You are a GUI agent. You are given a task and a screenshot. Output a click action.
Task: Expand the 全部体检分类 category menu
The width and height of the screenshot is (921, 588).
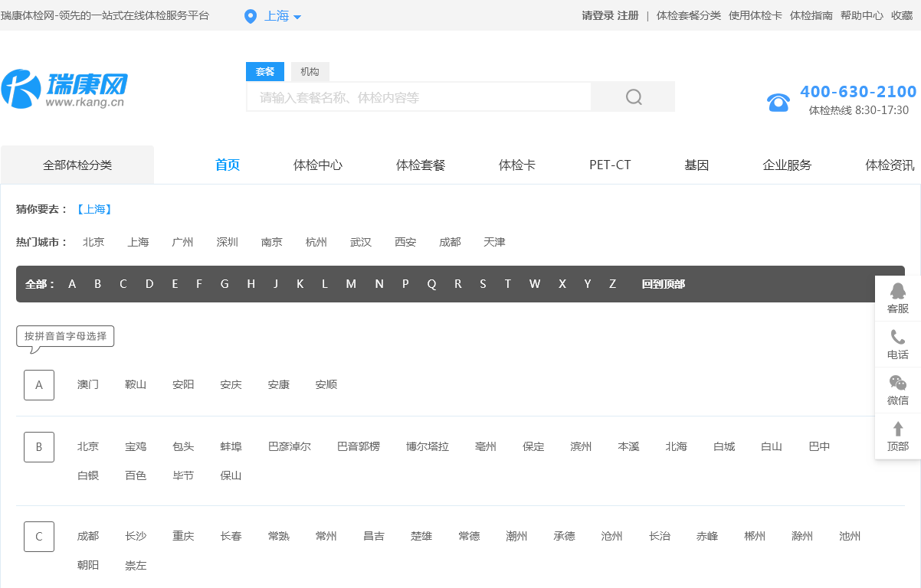77,165
